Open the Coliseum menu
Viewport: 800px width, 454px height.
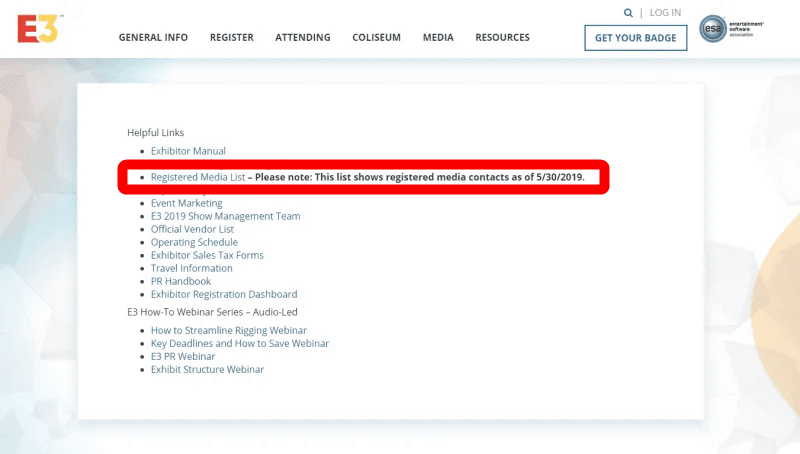point(377,38)
